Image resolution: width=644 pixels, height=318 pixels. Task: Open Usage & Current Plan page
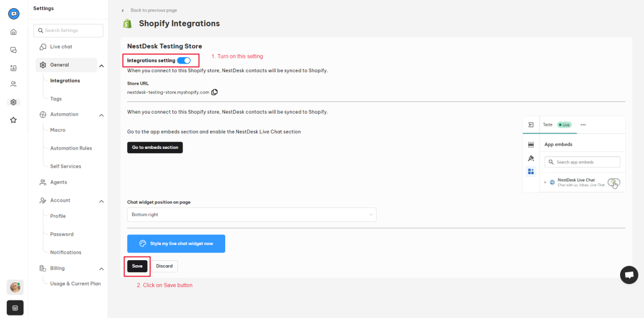[x=75, y=283]
